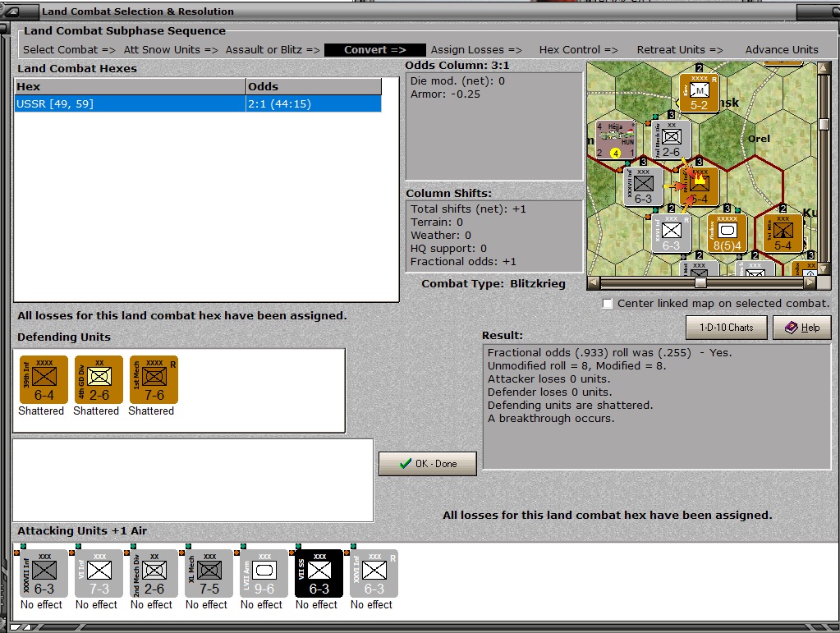
Task: Go to Assign Losses subphase
Action: (x=476, y=50)
